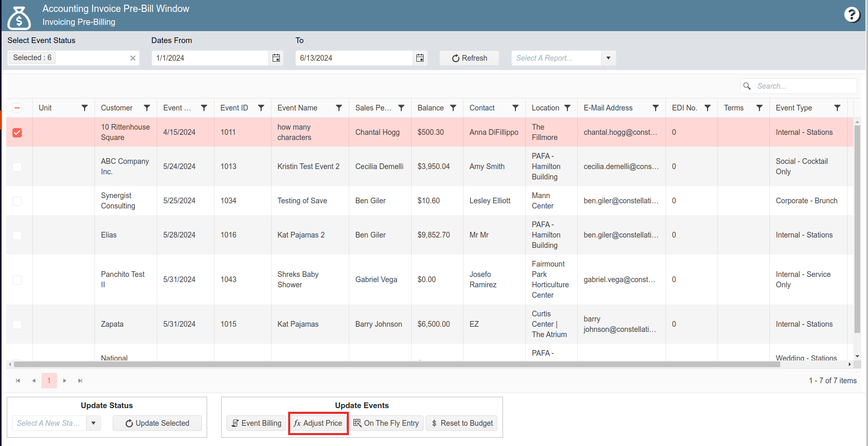Click the Select A Report combo field

coord(557,58)
